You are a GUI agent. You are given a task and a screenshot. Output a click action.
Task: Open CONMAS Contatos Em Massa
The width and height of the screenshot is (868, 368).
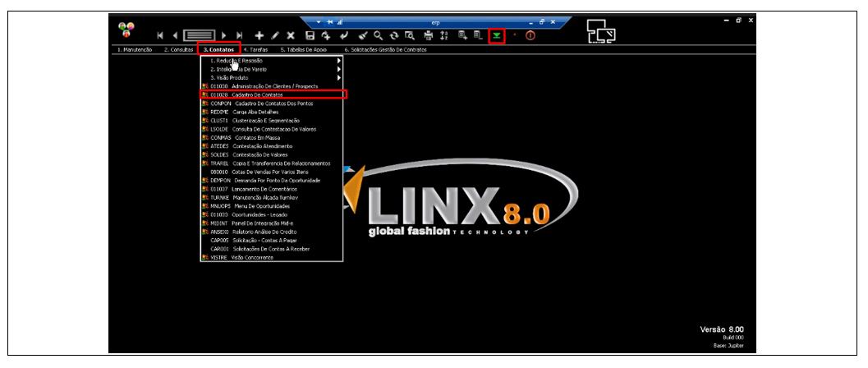[271, 137]
